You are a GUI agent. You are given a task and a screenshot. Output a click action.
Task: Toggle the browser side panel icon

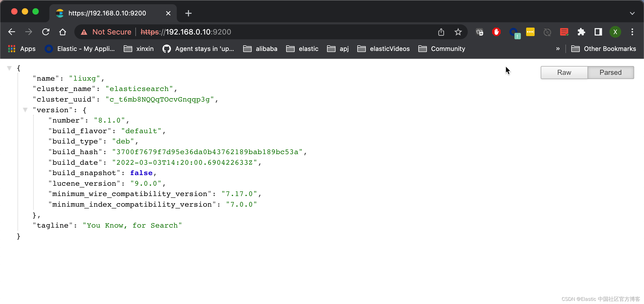coord(598,32)
